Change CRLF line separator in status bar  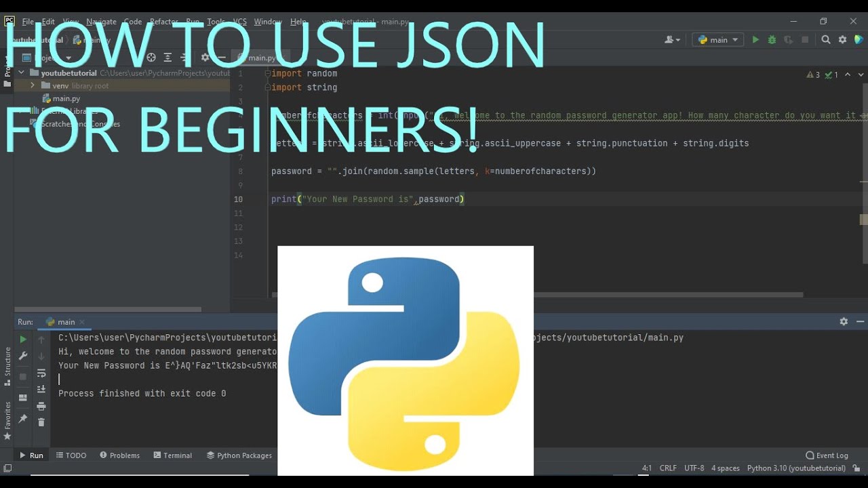point(668,468)
